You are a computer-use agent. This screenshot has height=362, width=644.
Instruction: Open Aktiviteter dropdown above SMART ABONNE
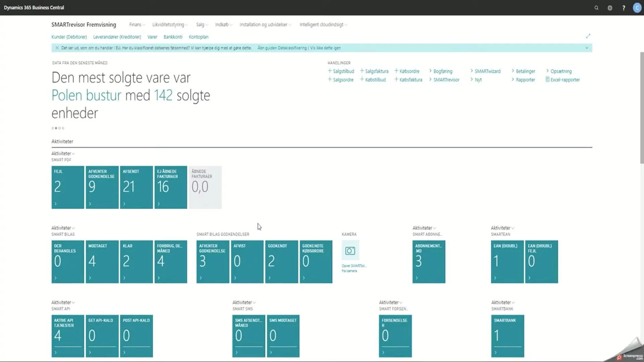point(424,228)
